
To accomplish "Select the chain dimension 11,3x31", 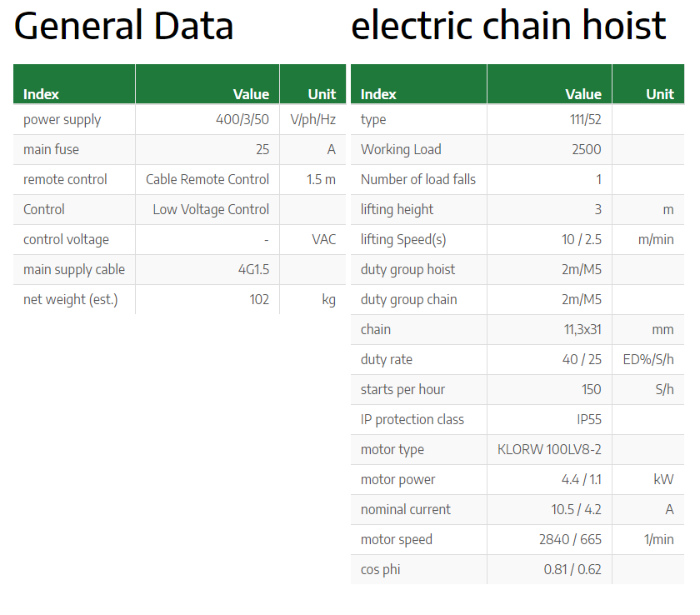I will click(582, 330).
